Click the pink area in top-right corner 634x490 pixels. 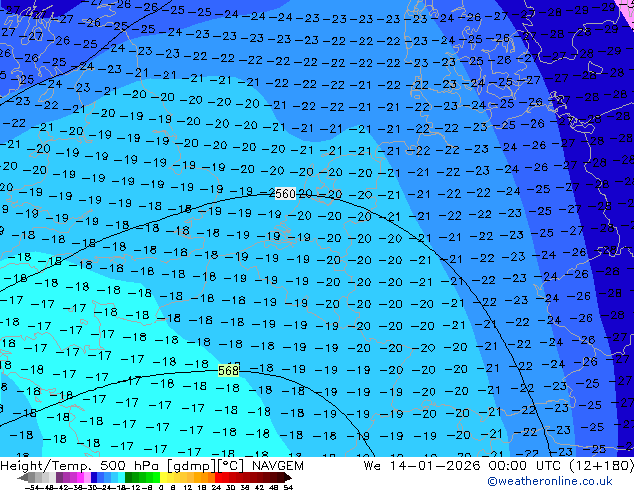[x=626, y=4]
